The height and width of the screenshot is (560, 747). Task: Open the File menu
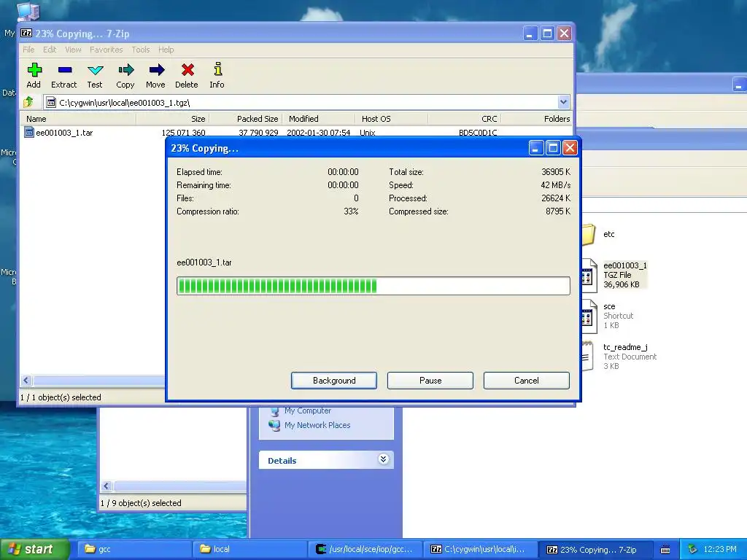28,50
